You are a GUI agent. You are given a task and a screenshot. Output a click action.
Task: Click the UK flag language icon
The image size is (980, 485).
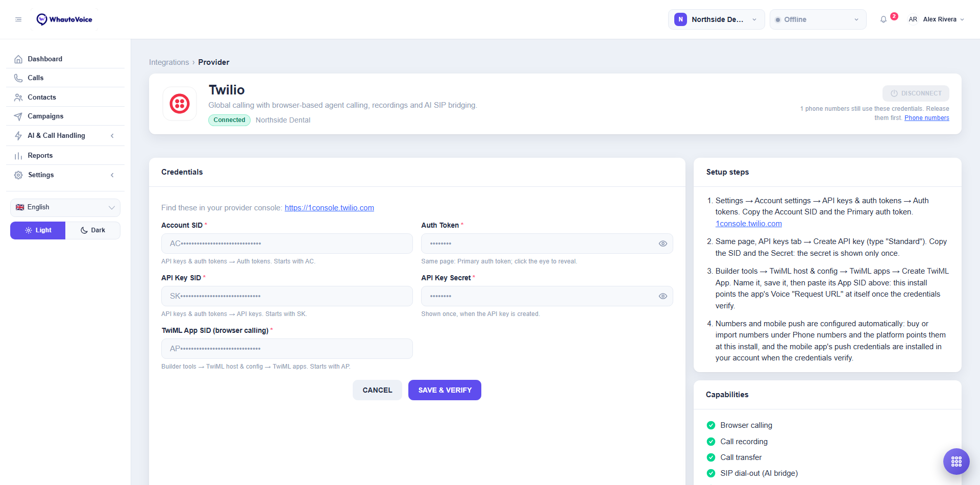[20, 207]
